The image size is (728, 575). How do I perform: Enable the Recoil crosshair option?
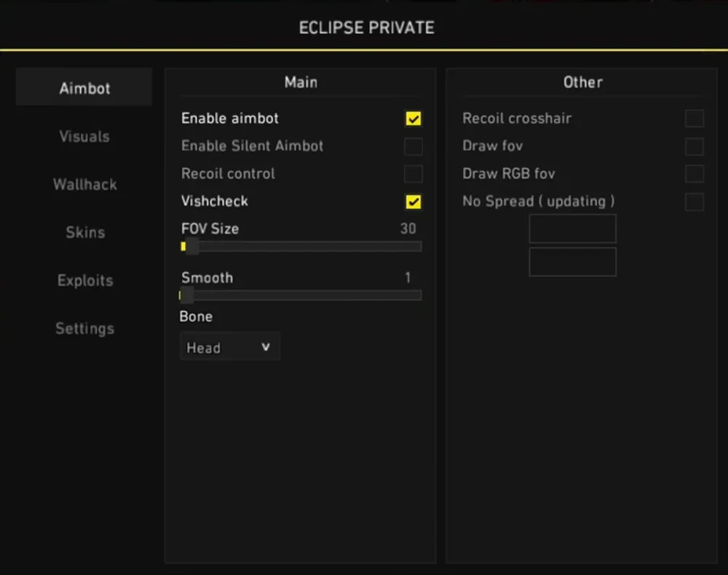click(x=693, y=119)
